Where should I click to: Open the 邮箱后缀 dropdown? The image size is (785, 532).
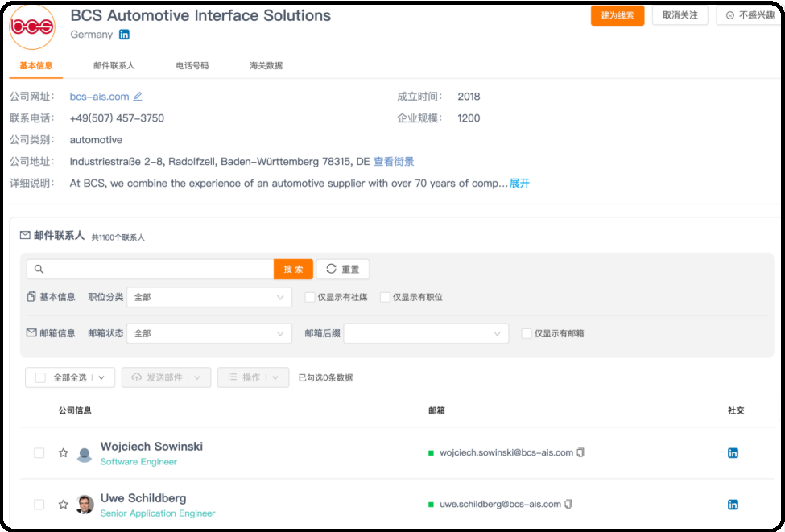[426, 333]
